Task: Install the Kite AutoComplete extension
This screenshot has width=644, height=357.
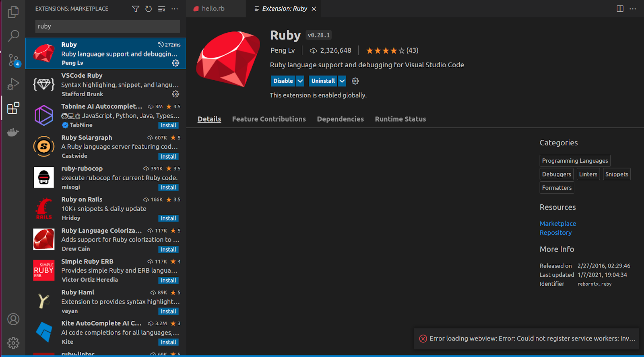Action: (x=169, y=342)
